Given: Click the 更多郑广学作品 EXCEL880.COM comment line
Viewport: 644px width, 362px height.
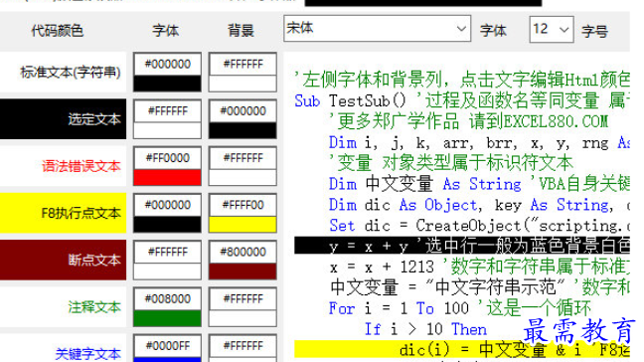Looking at the screenshot, I should click(x=469, y=121).
